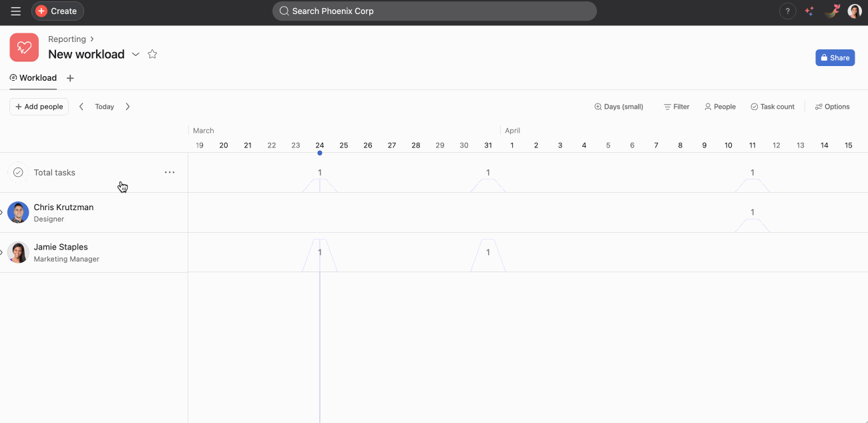Click the Share button

point(835,57)
